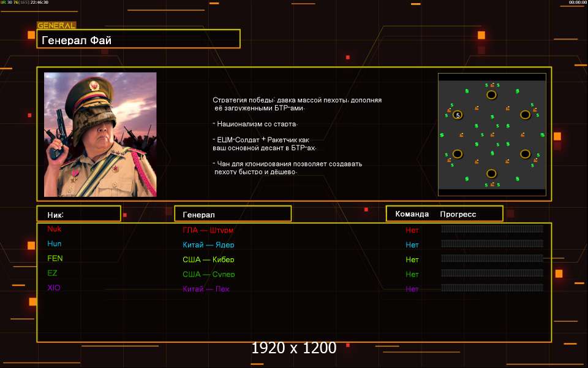Click the oil derrick at the minimap center
The width and height of the screenshot is (588, 368).
point(492,134)
